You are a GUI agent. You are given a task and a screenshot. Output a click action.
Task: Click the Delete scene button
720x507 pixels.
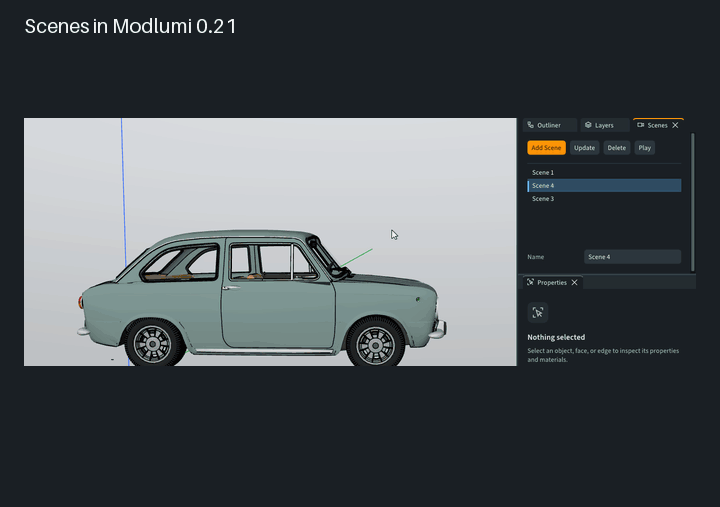[617, 148]
